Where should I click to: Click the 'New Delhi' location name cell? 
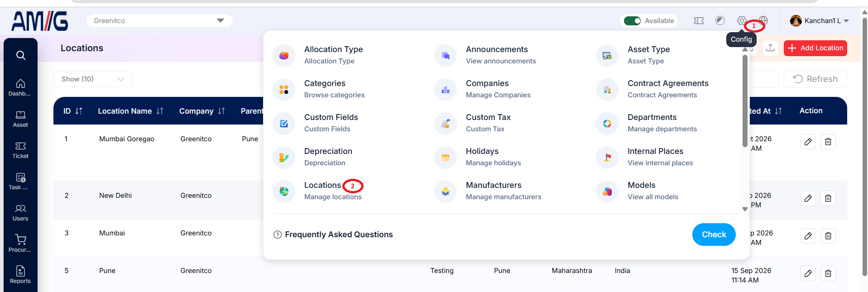coord(115,196)
